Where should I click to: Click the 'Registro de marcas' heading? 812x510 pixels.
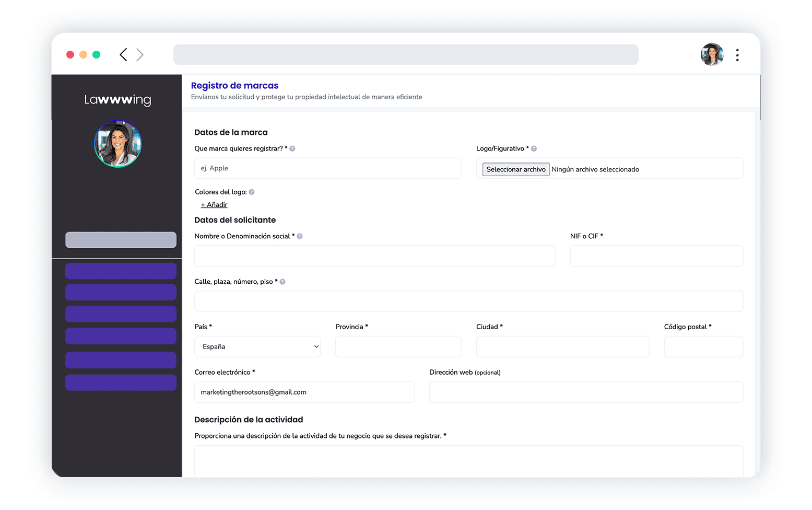[x=234, y=86]
